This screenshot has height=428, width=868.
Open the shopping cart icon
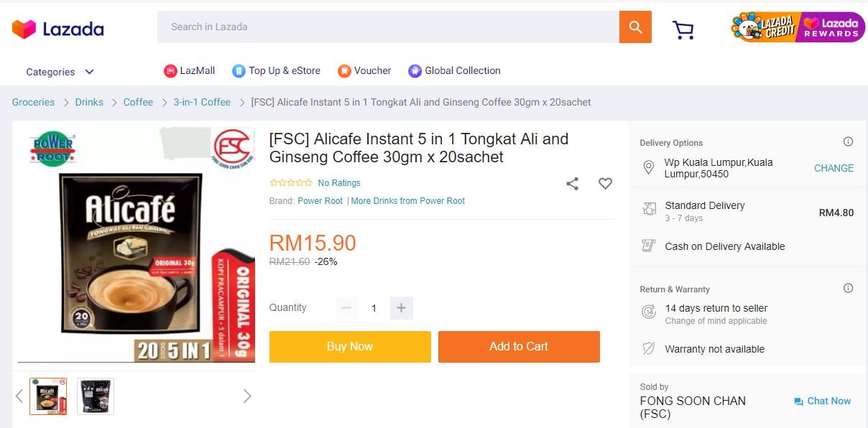[683, 29]
